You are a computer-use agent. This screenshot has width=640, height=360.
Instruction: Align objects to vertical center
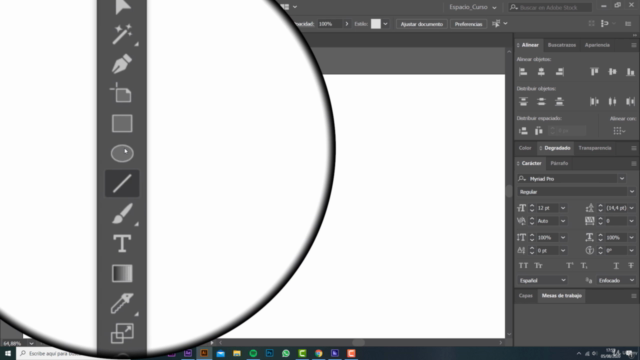click(612, 72)
